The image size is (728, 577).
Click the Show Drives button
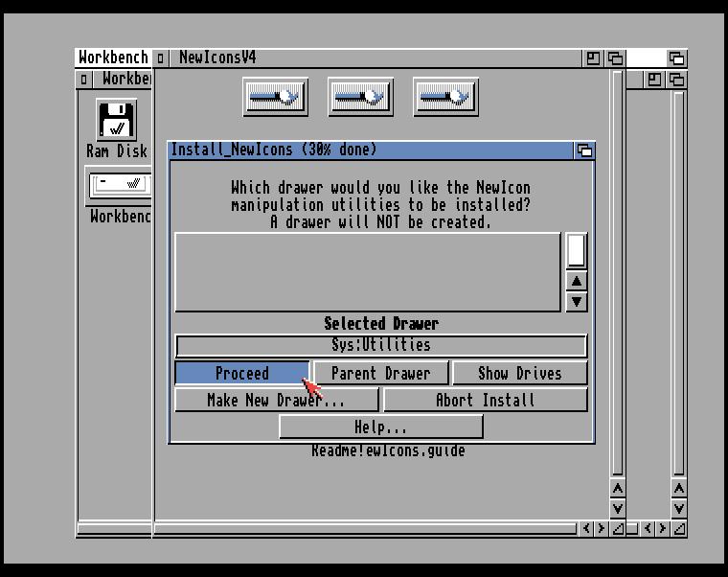(519, 374)
